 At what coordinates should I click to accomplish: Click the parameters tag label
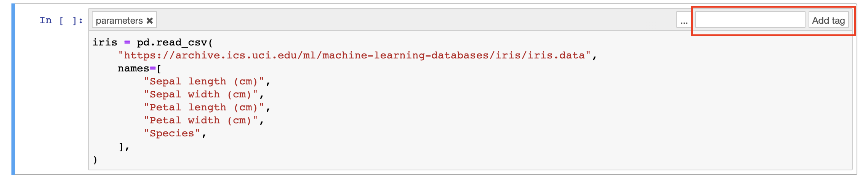119,21
